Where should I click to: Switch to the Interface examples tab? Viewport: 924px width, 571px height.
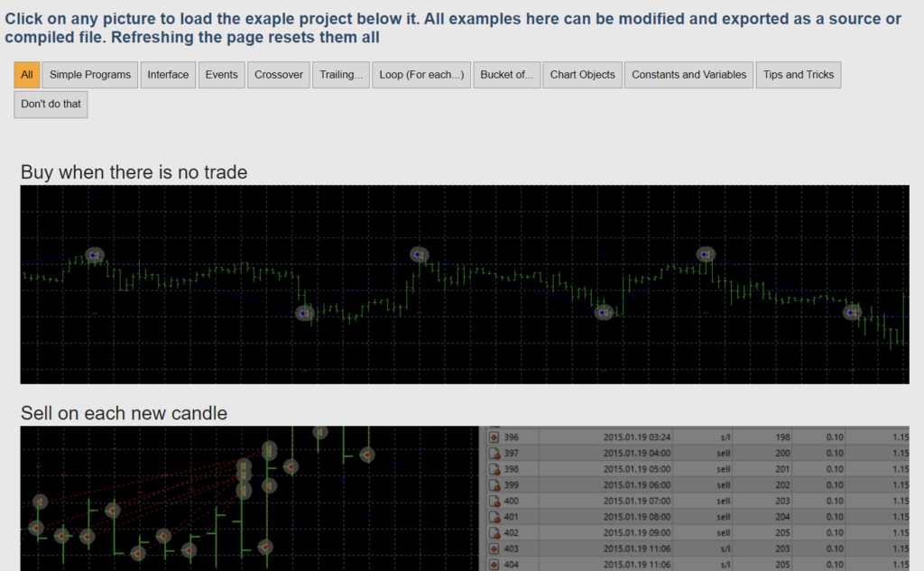168,75
